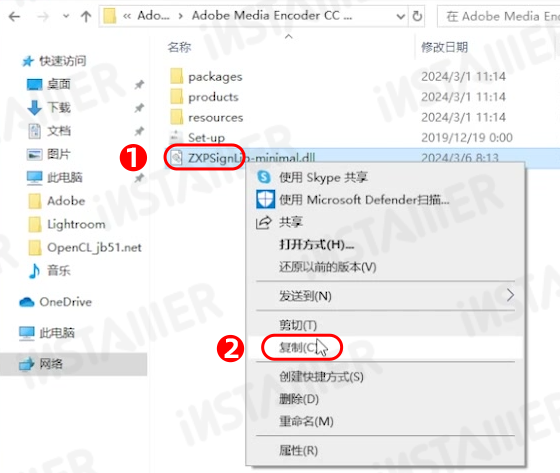The image size is (560, 473).
Task: Click the Name (名称) column header
Action: [x=180, y=47]
